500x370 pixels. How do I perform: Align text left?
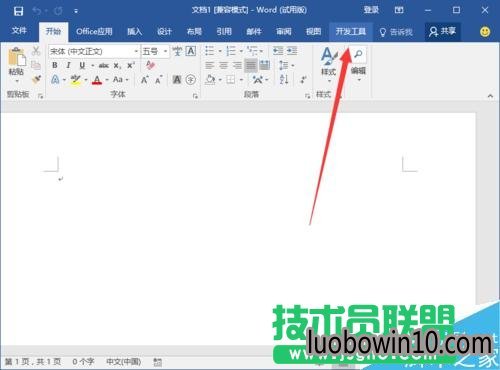(210, 65)
